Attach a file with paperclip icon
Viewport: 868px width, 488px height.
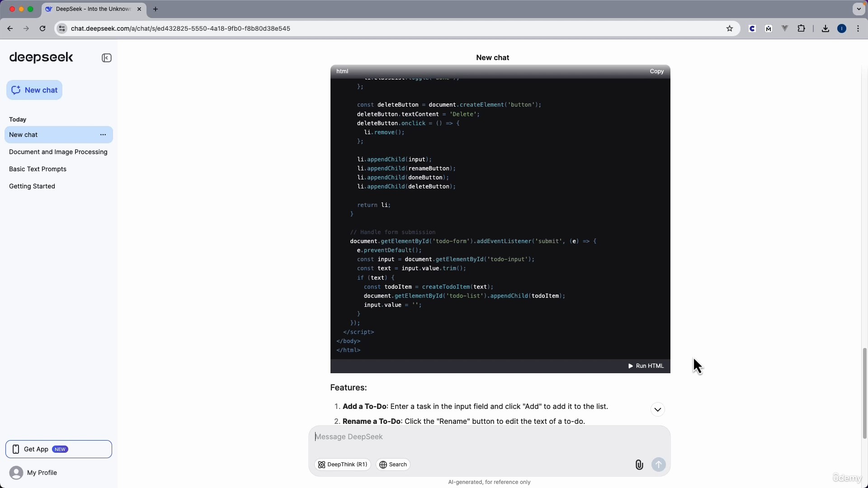click(639, 465)
